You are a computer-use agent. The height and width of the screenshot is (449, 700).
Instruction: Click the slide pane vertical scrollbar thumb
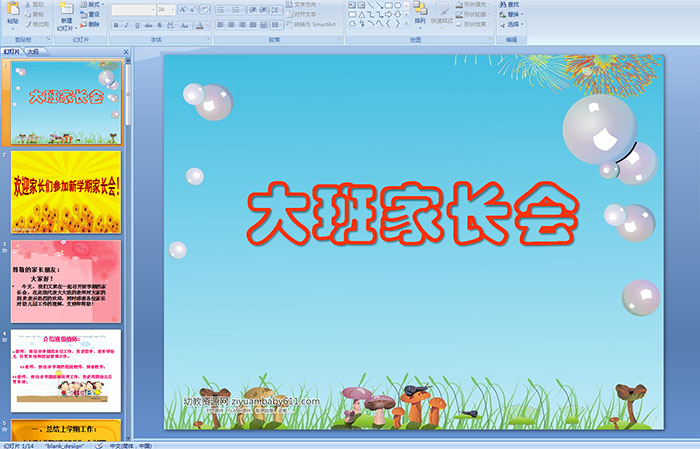click(x=128, y=96)
